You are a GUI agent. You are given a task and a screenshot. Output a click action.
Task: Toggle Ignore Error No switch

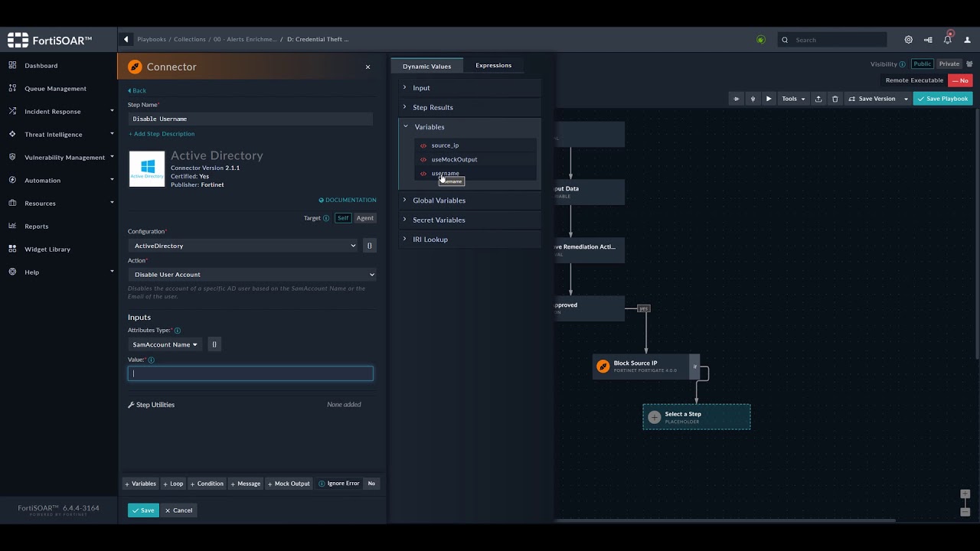(x=371, y=484)
